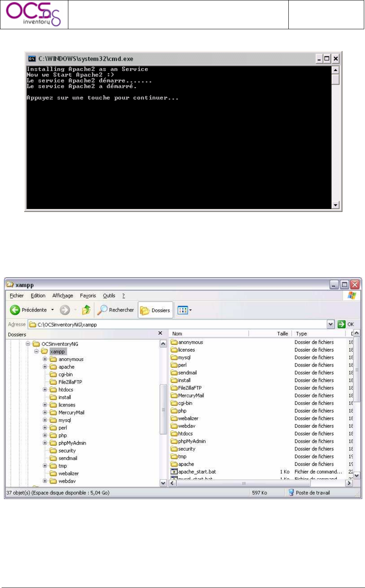Expand the MercuryMail folder in the tree
Screen dimensions: 365x588
45,412
